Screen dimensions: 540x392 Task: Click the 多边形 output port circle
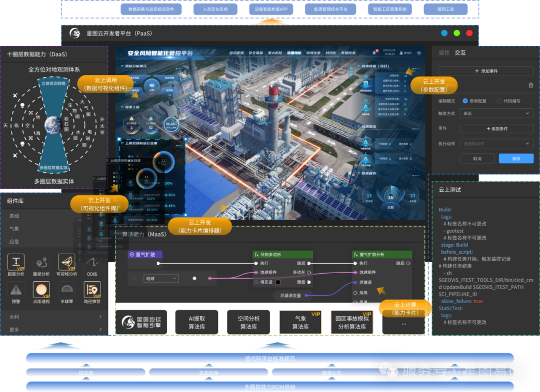309,272
